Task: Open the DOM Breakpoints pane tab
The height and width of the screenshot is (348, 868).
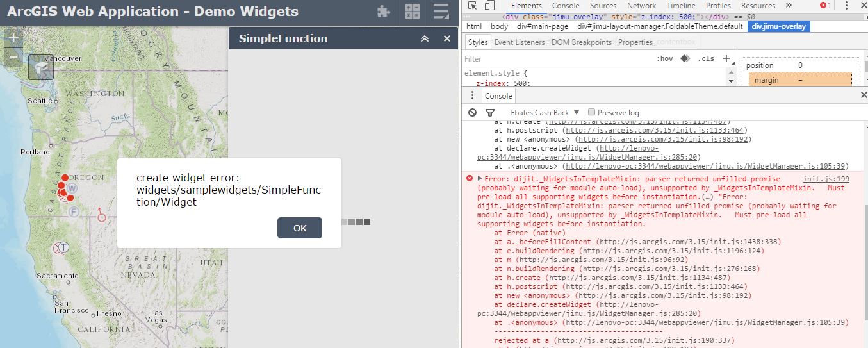Action: coord(581,42)
